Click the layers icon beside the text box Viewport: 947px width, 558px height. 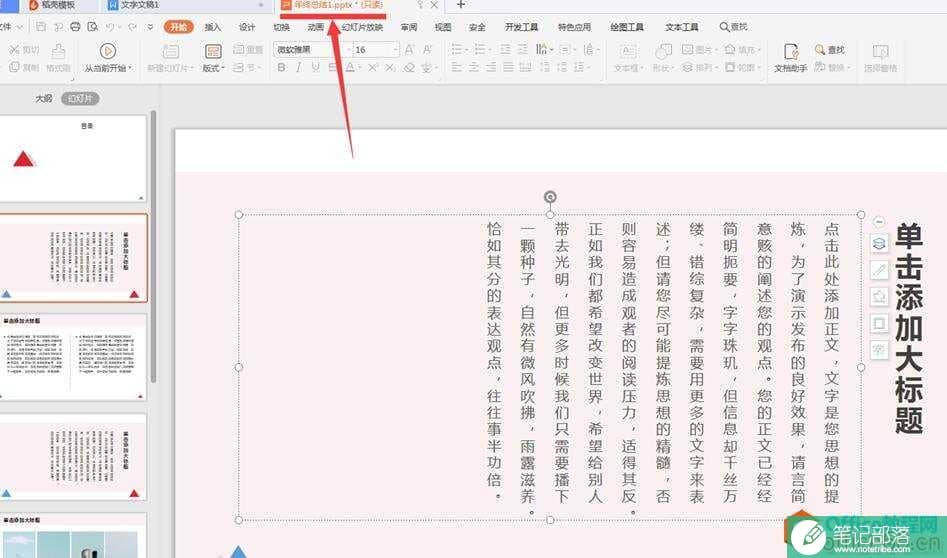click(x=879, y=243)
